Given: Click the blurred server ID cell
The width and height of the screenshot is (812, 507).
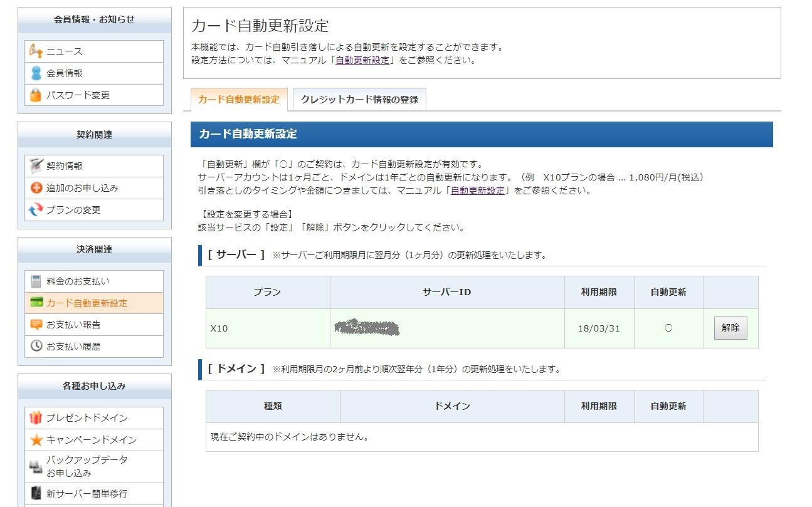Looking at the screenshot, I should click(447, 328).
